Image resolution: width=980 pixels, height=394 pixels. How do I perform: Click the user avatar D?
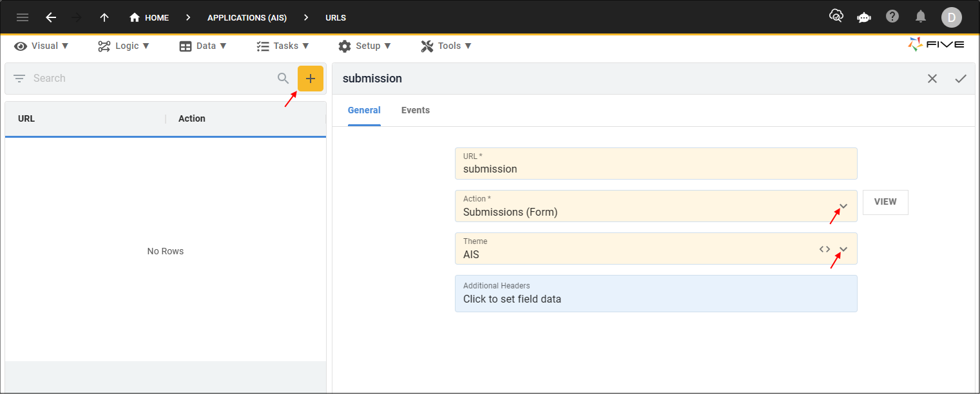(x=951, y=17)
